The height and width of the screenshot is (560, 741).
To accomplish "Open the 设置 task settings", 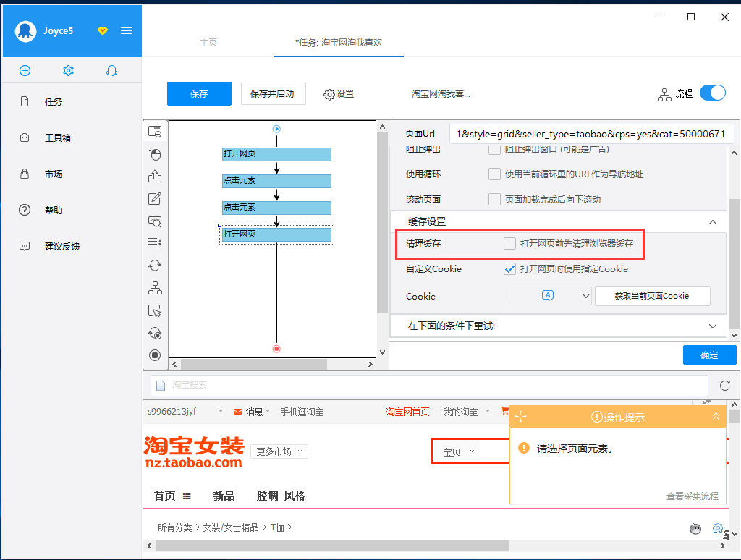I will click(x=339, y=94).
